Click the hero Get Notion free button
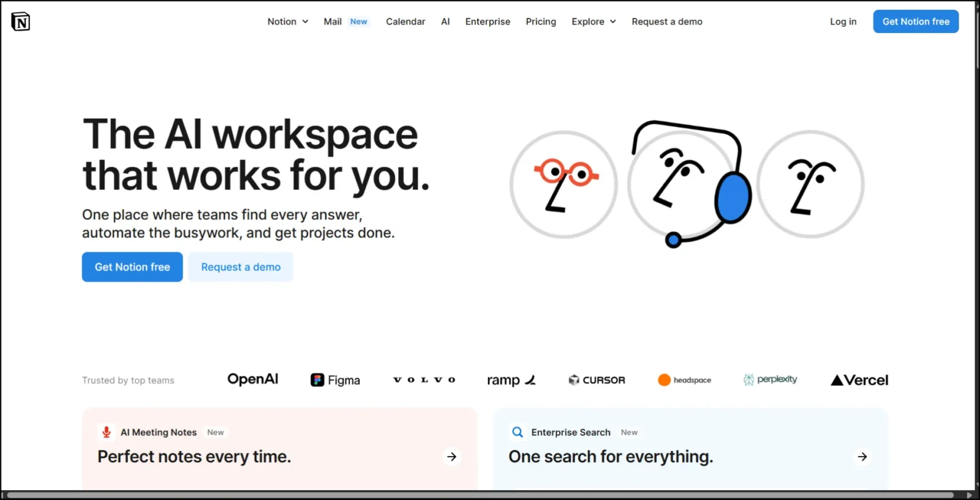980x500 pixels. point(132,267)
